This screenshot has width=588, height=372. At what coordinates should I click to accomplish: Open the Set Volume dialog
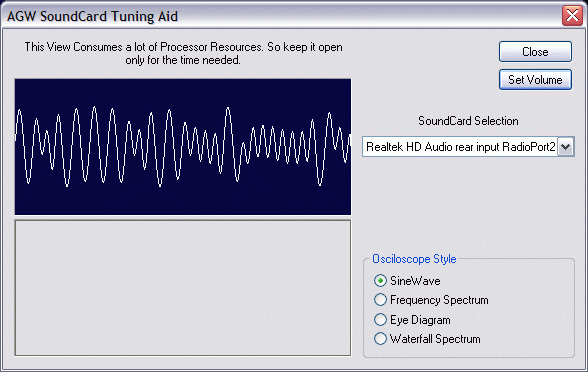tap(535, 80)
